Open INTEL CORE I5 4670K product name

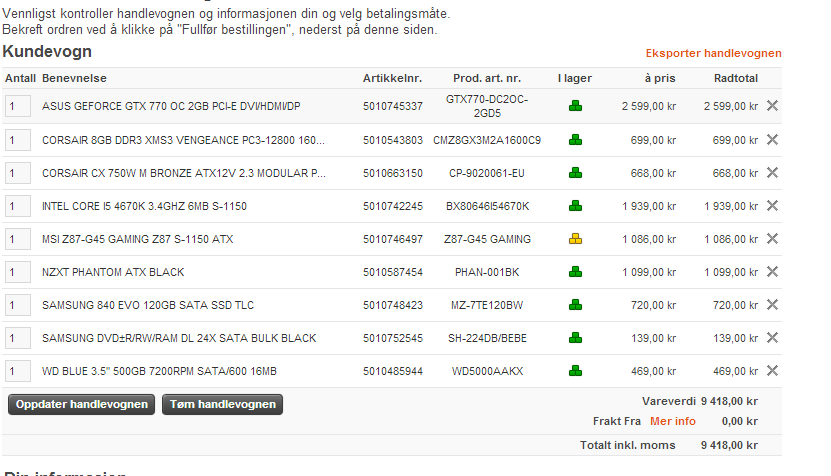[x=144, y=206]
